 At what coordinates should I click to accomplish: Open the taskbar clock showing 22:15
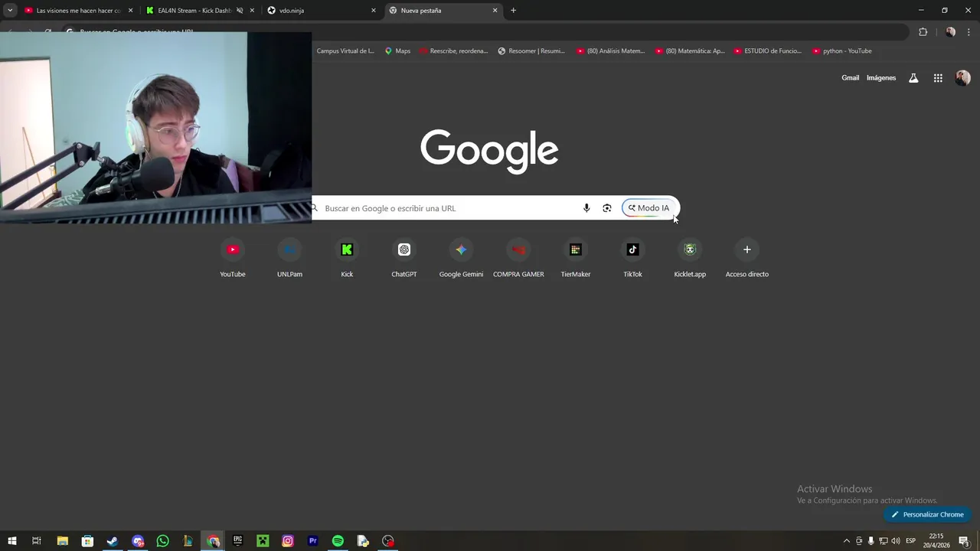pos(936,541)
